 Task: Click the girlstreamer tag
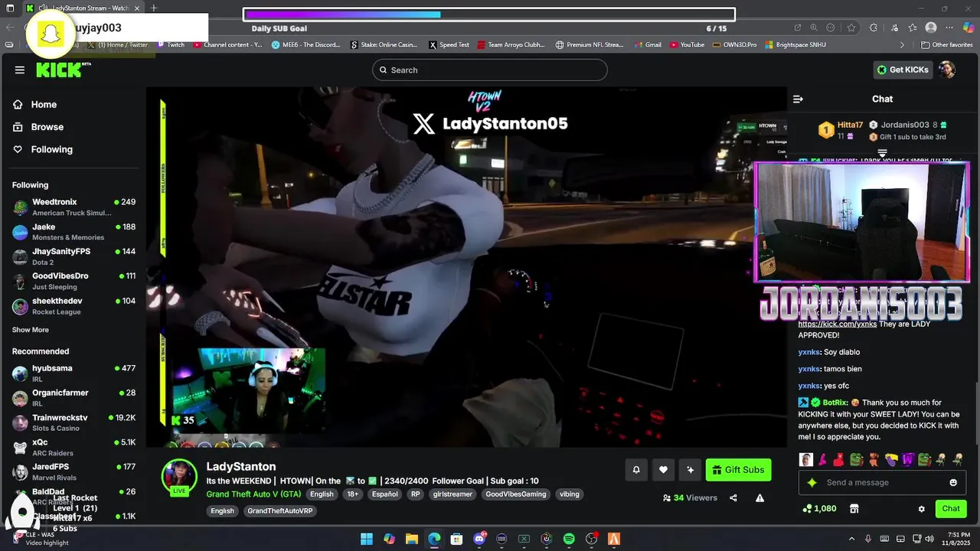click(x=452, y=494)
